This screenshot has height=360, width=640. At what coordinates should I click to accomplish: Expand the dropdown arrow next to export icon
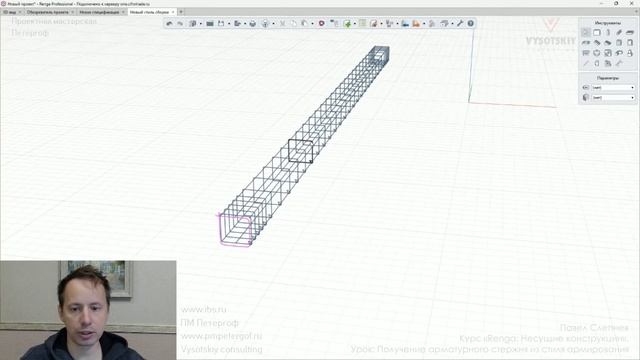tap(244, 24)
